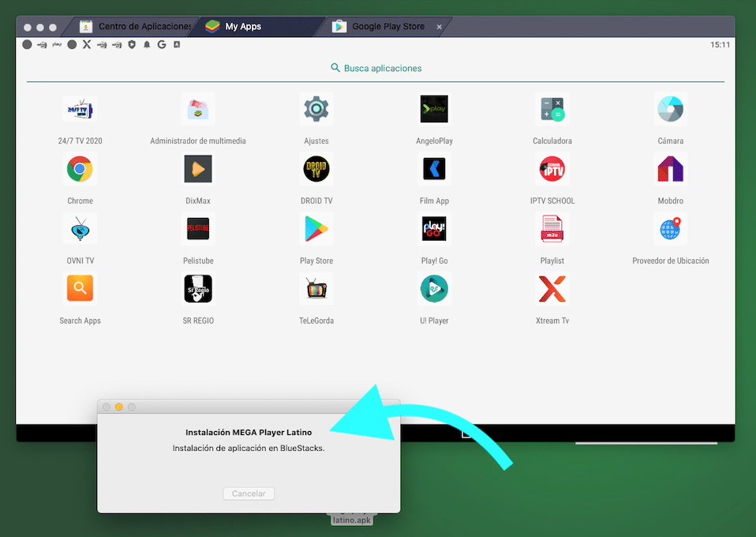Open the Google Play Store icon
756x537 pixels.
316,229
